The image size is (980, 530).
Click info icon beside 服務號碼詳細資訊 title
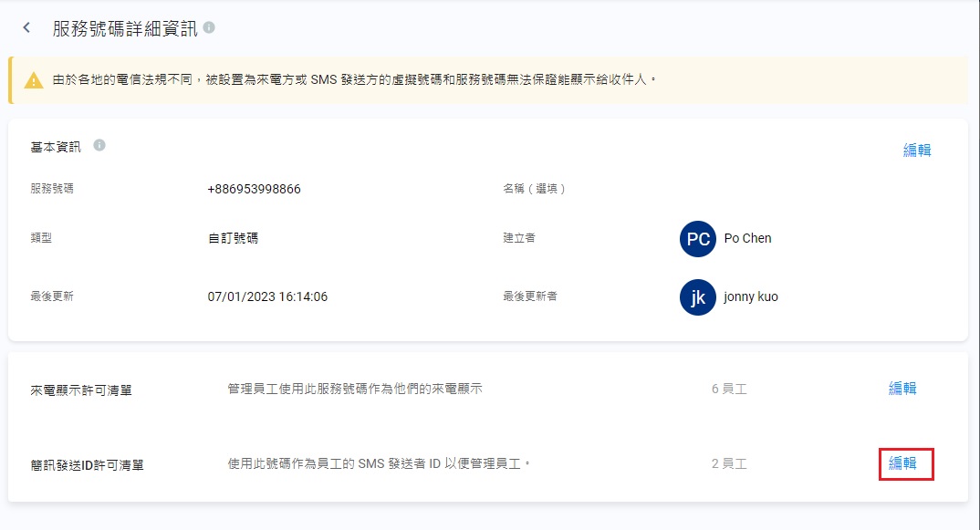[209, 28]
